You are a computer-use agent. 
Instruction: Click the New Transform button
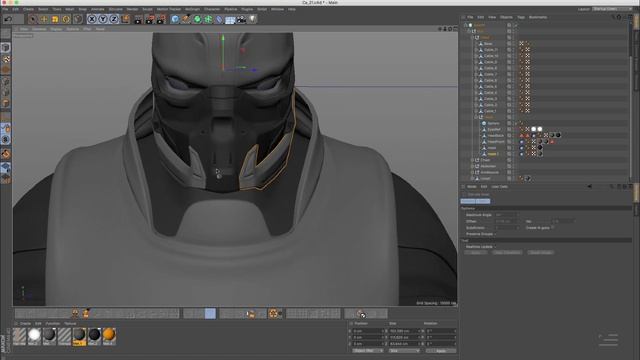click(x=507, y=253)
